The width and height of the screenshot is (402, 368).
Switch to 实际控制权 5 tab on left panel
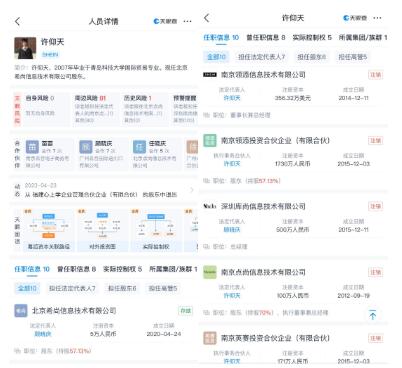click(122, 269)
